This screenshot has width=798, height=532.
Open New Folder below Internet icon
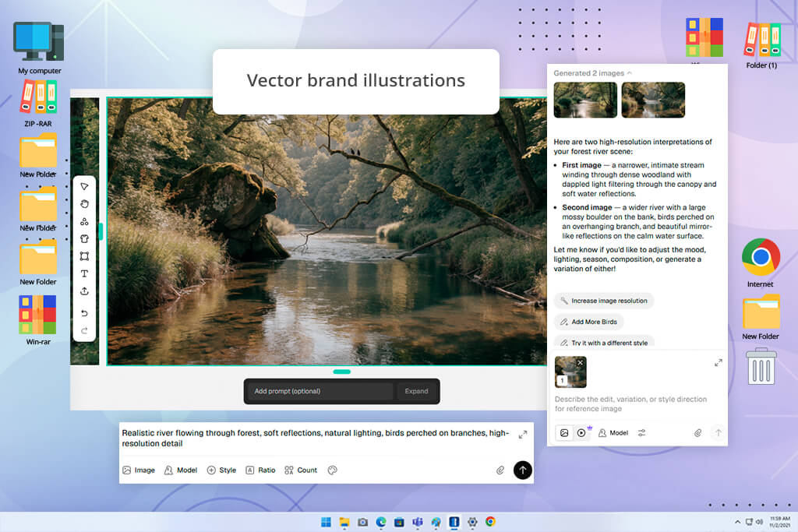[761, 317]
